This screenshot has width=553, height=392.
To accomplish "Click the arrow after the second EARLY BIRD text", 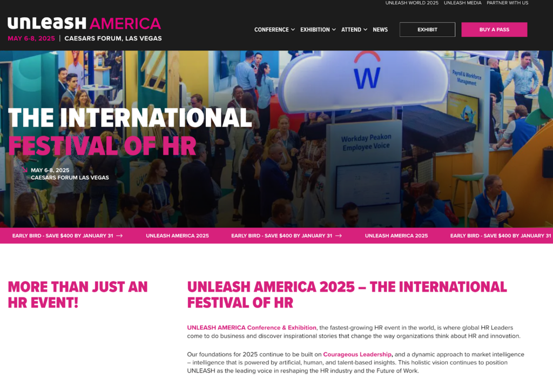I will 339,235.
